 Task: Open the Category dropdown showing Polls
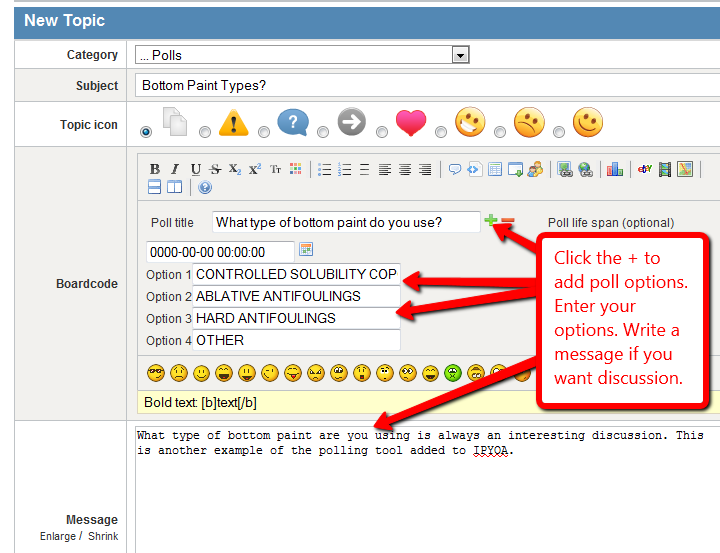302,55
